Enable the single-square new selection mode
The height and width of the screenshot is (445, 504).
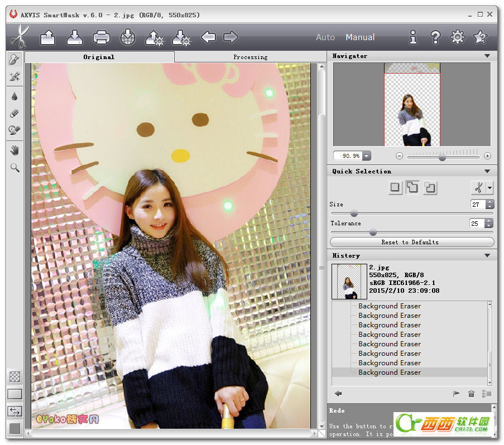[395, 187]
